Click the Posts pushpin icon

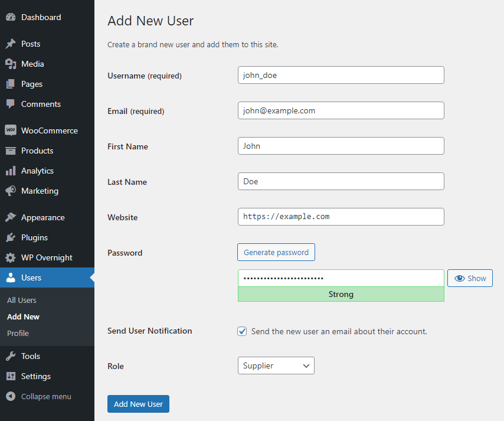(11, 44)
